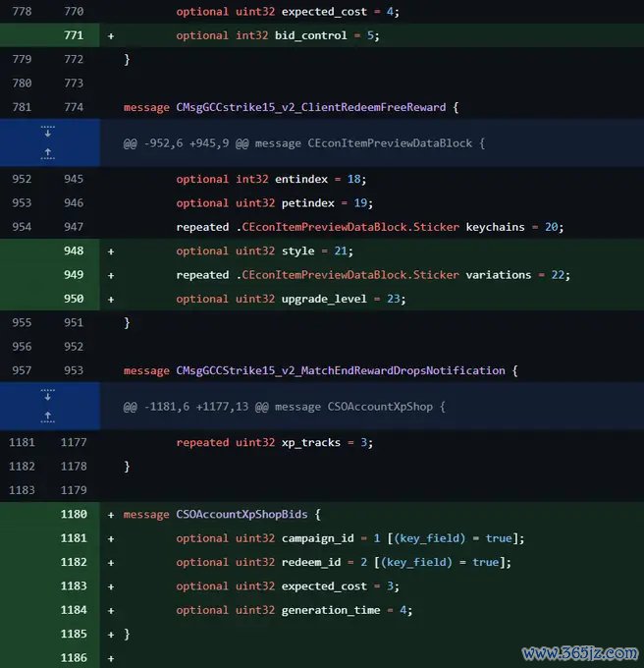
Task: Click '(key_field)' option on redeem_id line
Action: click(416, 562)
